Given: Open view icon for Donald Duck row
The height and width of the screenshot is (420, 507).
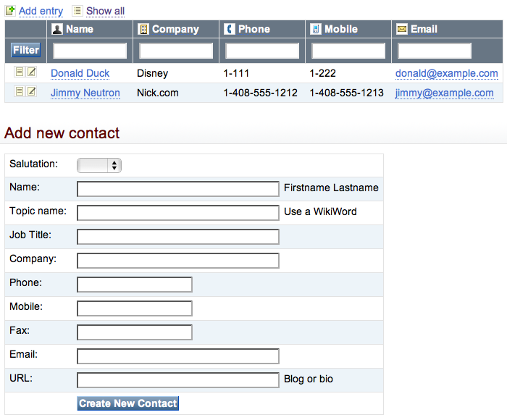Looking at the screenshot, I should pos(20,72).
